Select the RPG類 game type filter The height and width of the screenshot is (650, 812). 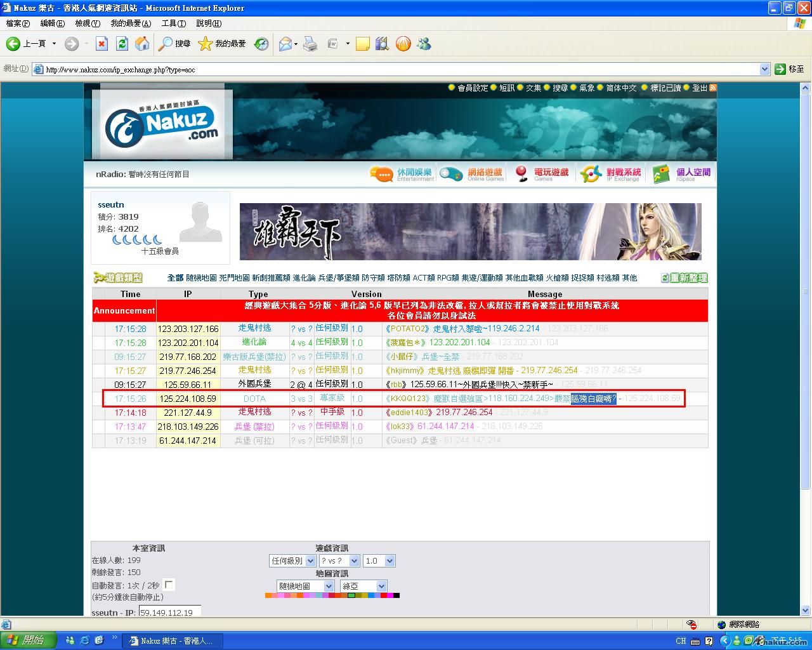pos(448,278)
